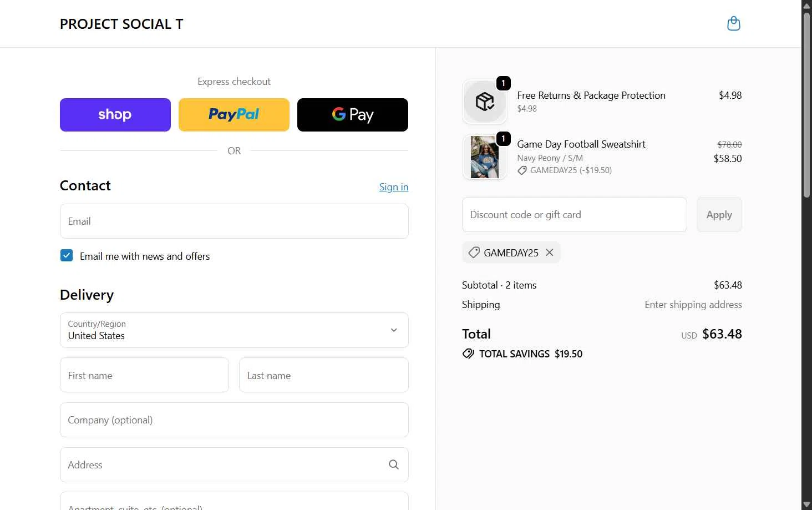Image resolution: width=812 pixels, height=510 pixels.
Task: Click the address search magnifier icon
Action: point(394,464)
